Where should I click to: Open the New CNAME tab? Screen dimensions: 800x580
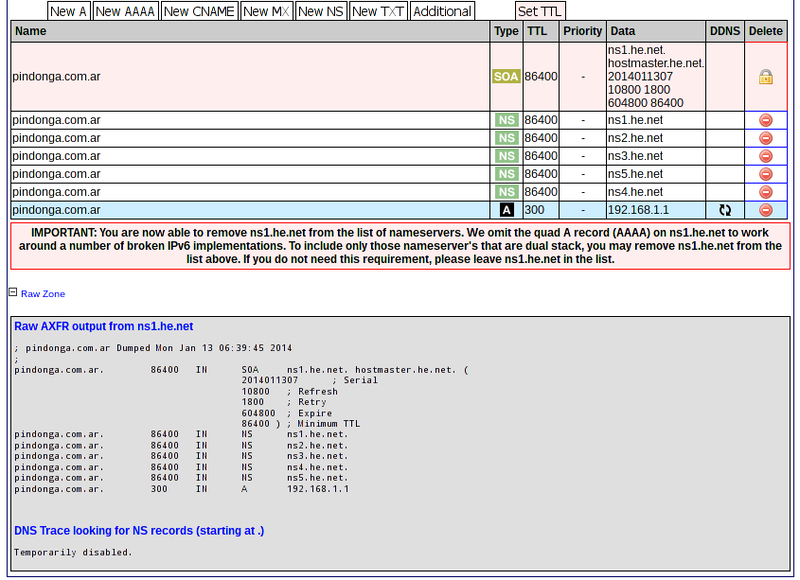coord(199,11)
